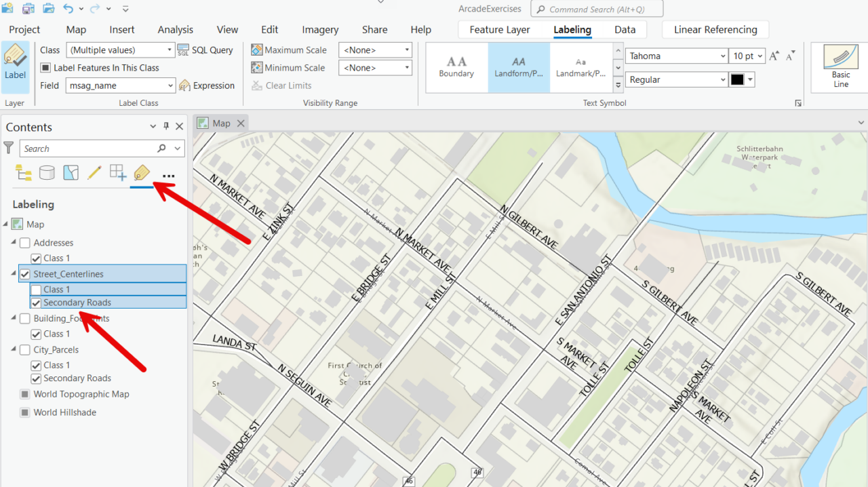Click the List By Data Source icon
868x487 pixels.
coord(47,172)
